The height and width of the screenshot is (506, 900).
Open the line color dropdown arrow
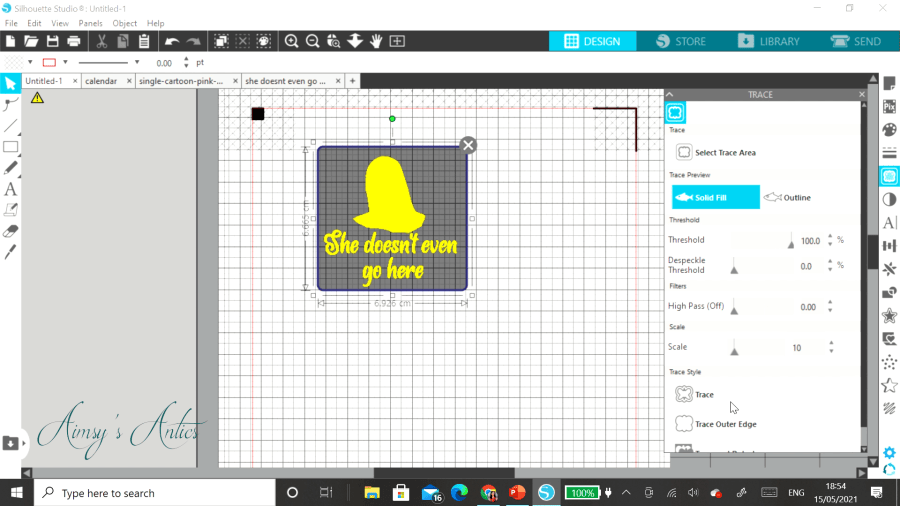click(65, 62)
